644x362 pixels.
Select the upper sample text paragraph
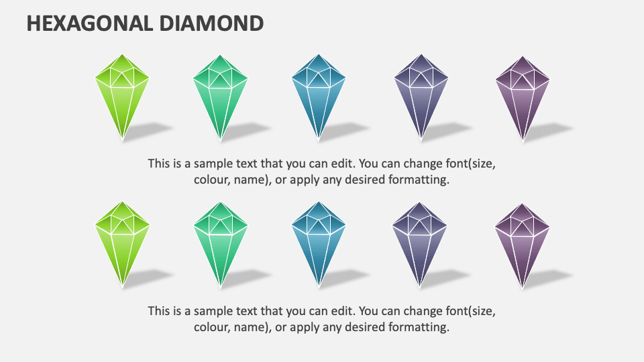[321, 172]
